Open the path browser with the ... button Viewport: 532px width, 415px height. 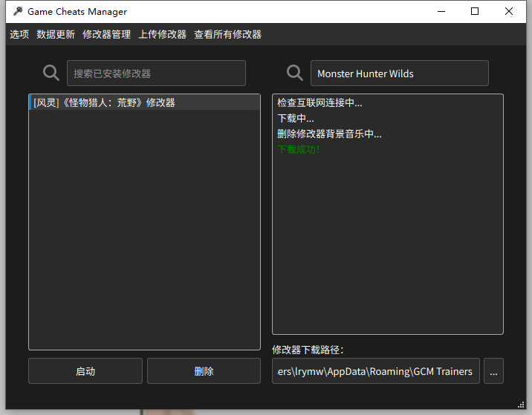[493, 371]
